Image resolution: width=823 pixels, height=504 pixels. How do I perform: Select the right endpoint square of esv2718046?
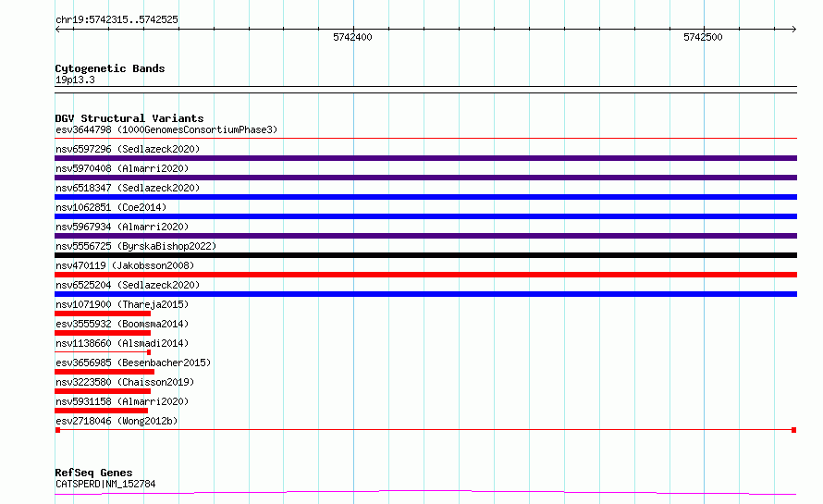click(x=794, y=430)
